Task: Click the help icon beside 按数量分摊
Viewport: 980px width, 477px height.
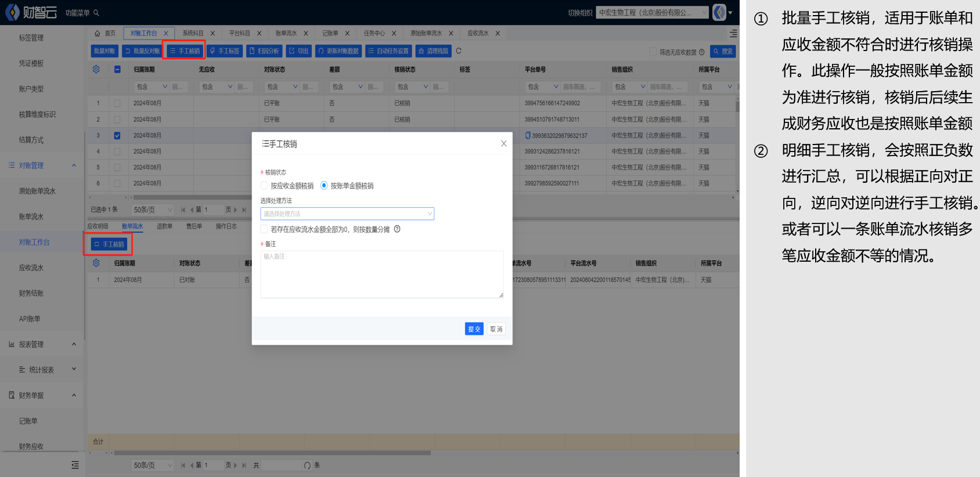Action: point(397,229)
